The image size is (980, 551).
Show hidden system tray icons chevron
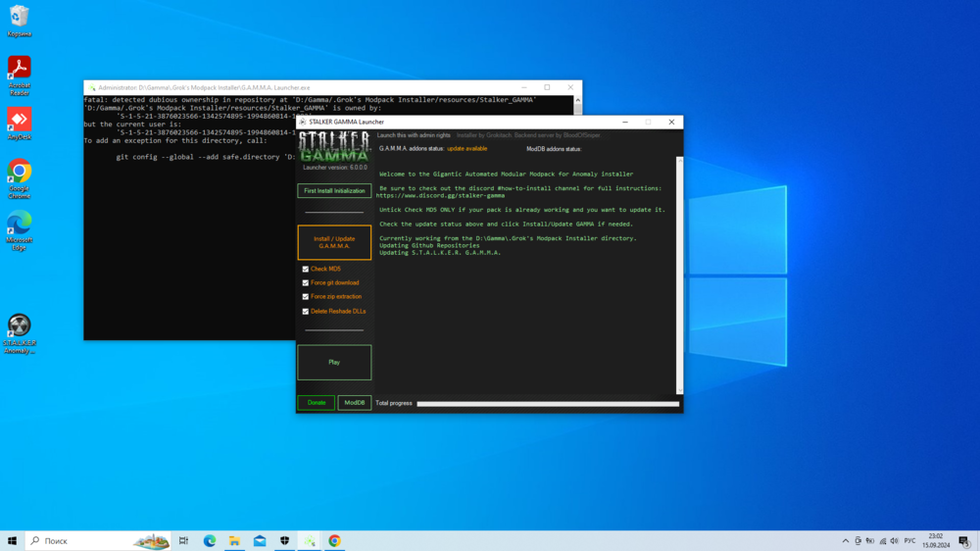845,541
